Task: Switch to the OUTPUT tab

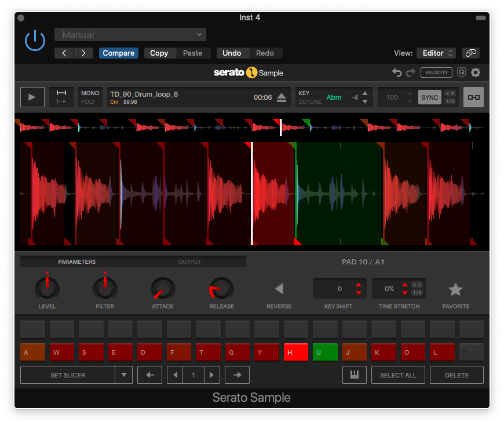Action: pos(189,262)
